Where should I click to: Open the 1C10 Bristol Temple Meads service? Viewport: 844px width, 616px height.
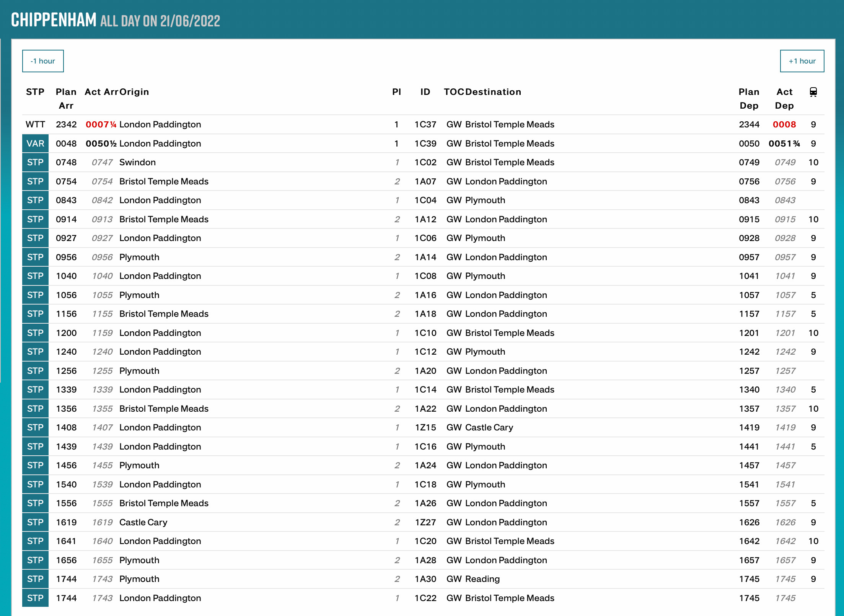pyautogui.click(x=425, y=333)
